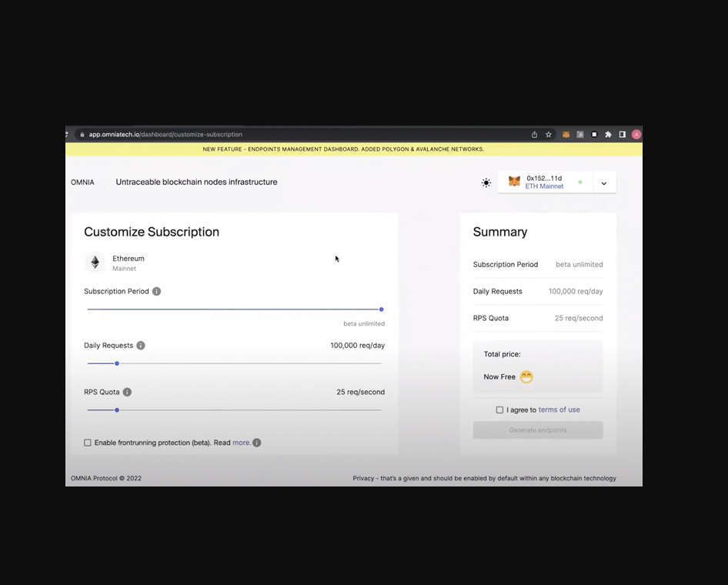Click the Daily Requests slider handle
This screenshot has height=585, width=728.
point(117,363)
